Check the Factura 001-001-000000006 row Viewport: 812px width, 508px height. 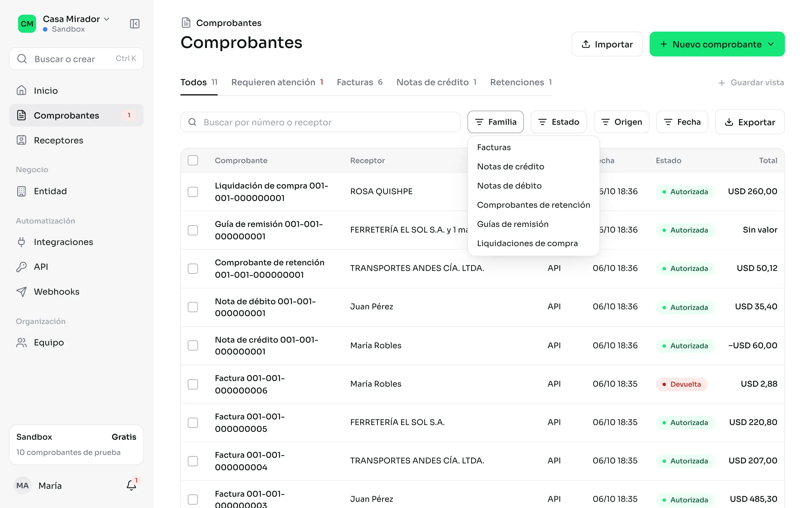coord(193,384)
